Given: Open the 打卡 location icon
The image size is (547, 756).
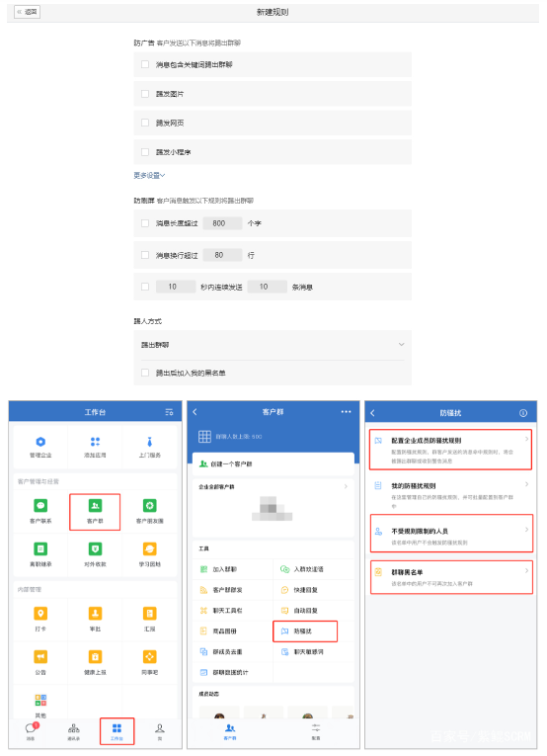Looking at the screenshot, I should pos(40,614).
